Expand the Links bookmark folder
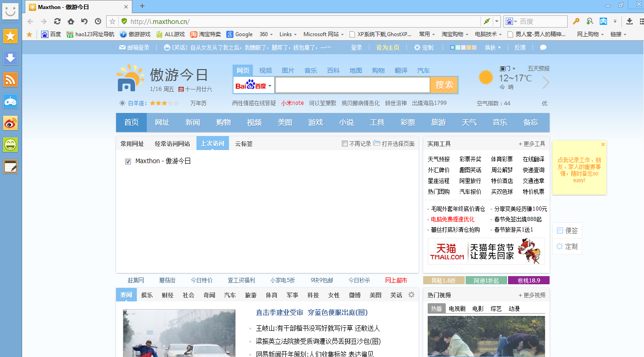This screenshot has height=357, width=644. click(288, 34)
